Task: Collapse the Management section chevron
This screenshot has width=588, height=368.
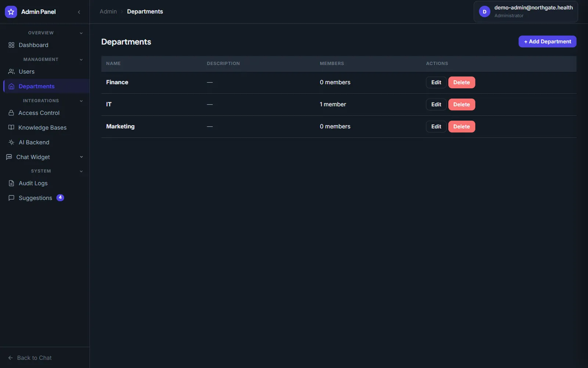Action: (x=81, y=60)
